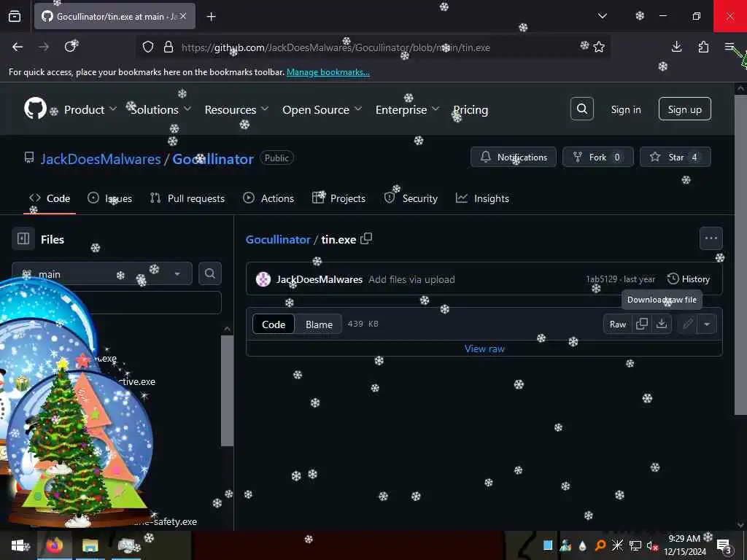The width and height of the screenshot is (747, 560).
Task: Open the main branch selector dropdown
Action: click(102, 274)
